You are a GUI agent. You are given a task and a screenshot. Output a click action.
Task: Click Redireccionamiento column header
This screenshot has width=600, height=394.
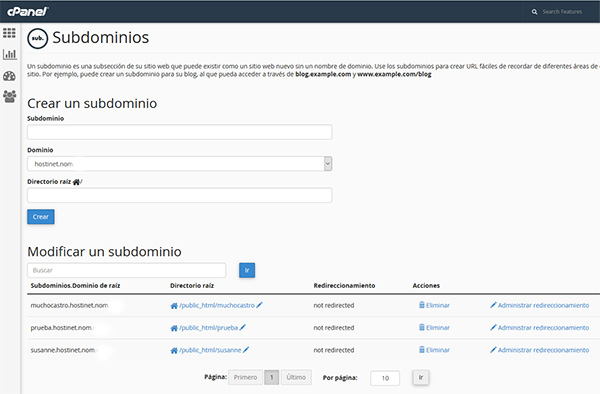pyautogui.click(x=344, y=285)
